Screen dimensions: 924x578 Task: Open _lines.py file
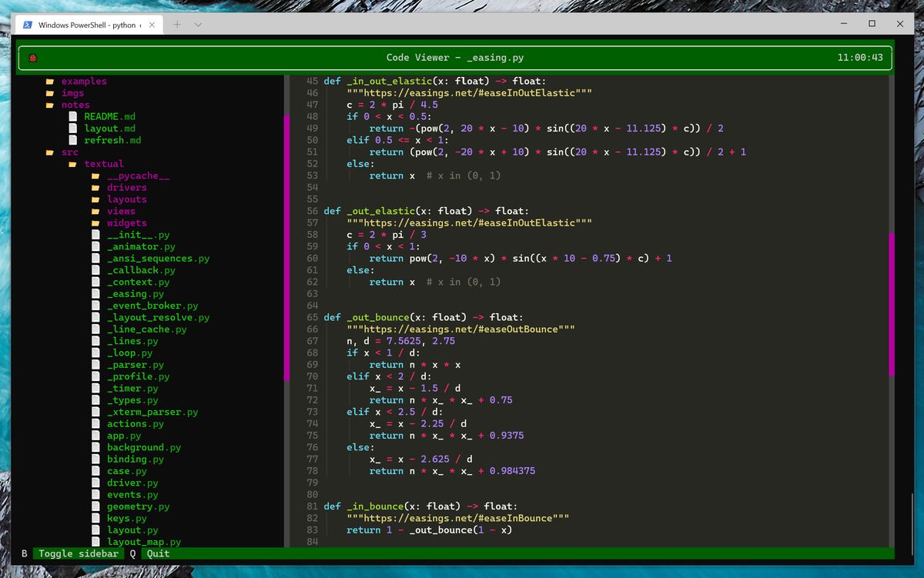coord(132,341)
